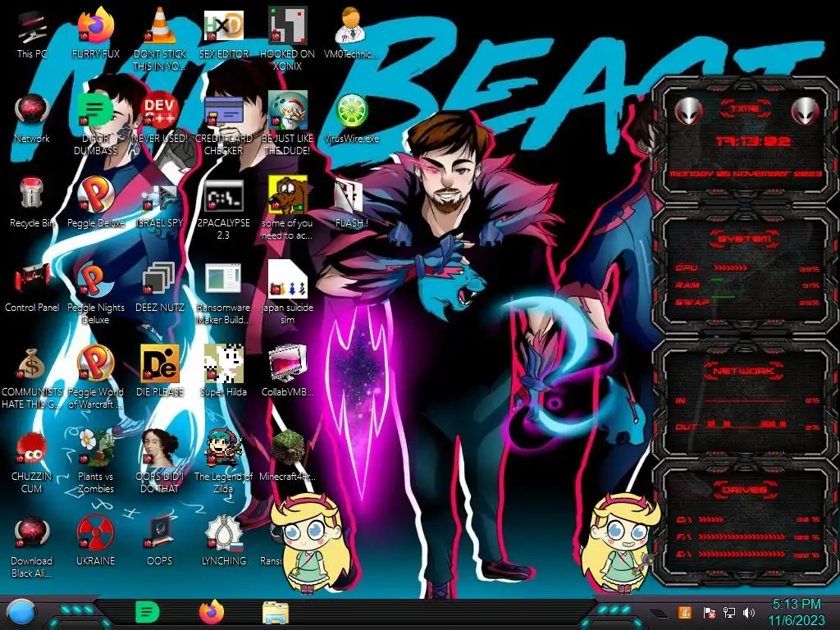
Task: Click the BE JUST LIKE THE DUDE icon
Action: tap(288, 124)
